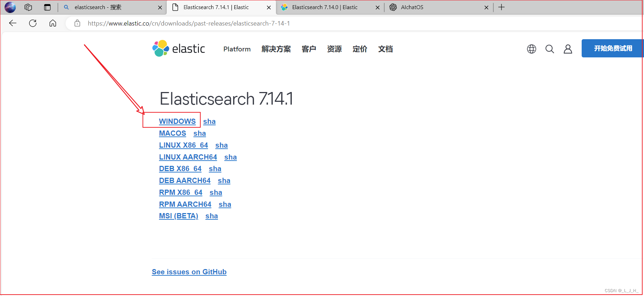The height and width of the screenshot is (296, 644).
Task: Download the RPM X86_64 package
Action: point(181,192)
